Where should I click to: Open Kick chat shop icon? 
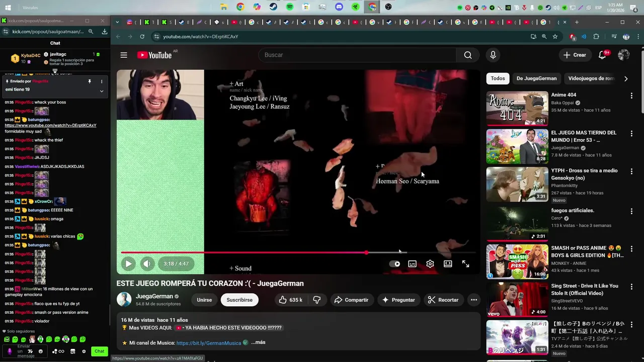pos(73,351)
